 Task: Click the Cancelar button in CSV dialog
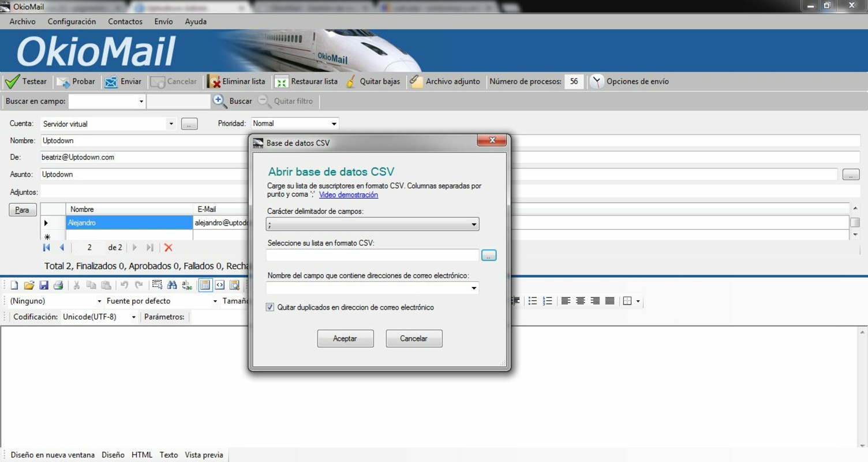coord(414,338)
